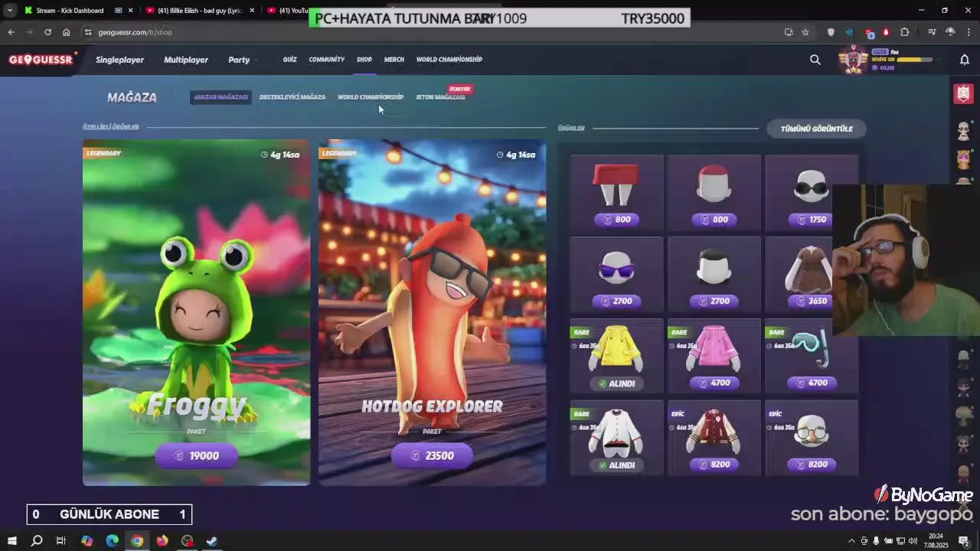Close the Kick Dashboard tab
Screen dimensions: 980x551
[x=130, y=11]
